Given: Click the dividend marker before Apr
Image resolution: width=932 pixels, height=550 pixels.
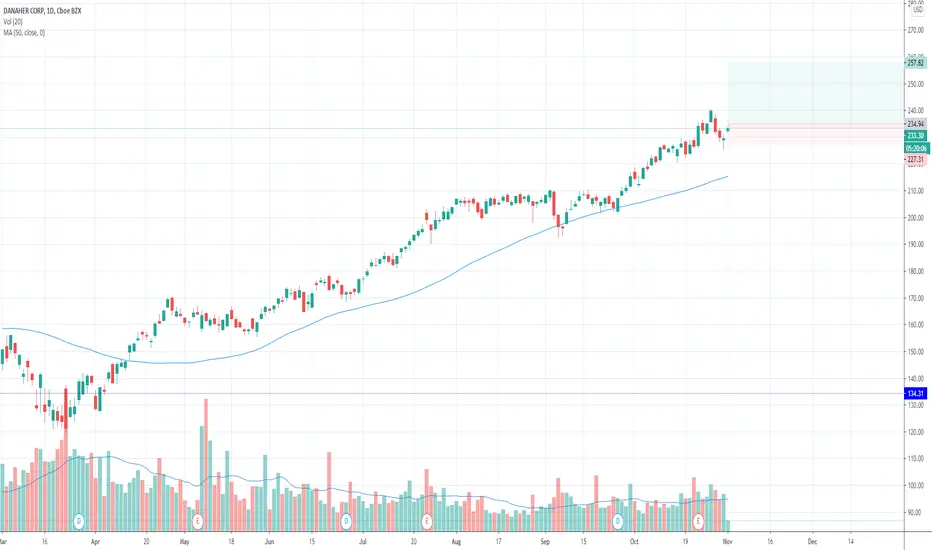Looking at the screenshot, I should (78, 521).
